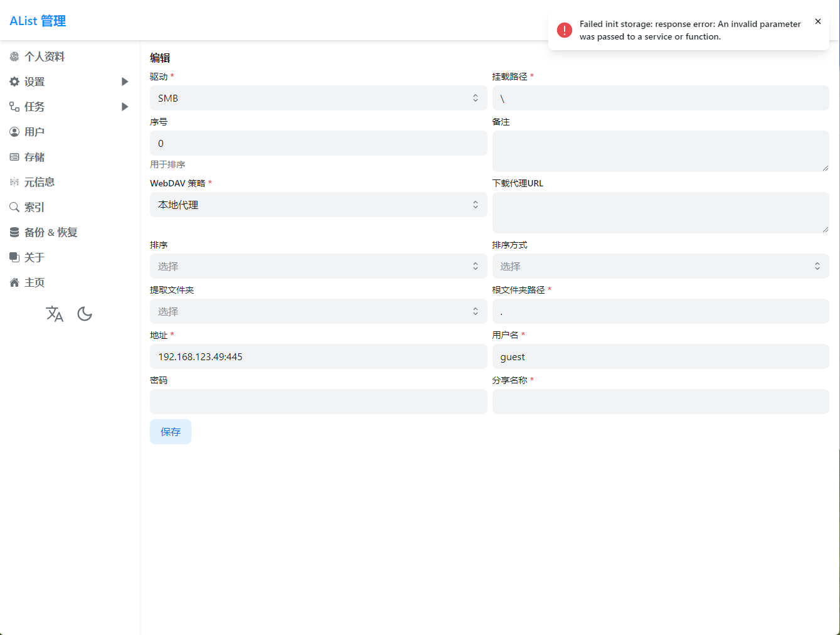Click the 用户名 field containing guest

[x=661, y=356]
